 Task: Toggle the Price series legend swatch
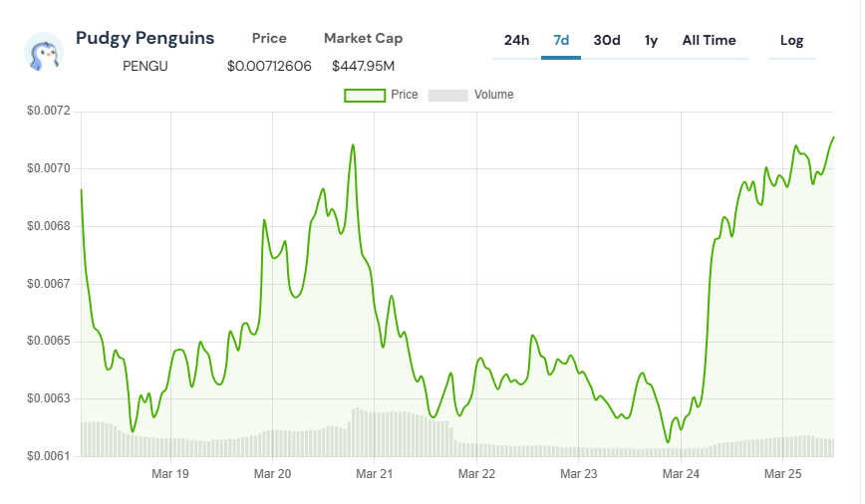[x=365, y=96]
